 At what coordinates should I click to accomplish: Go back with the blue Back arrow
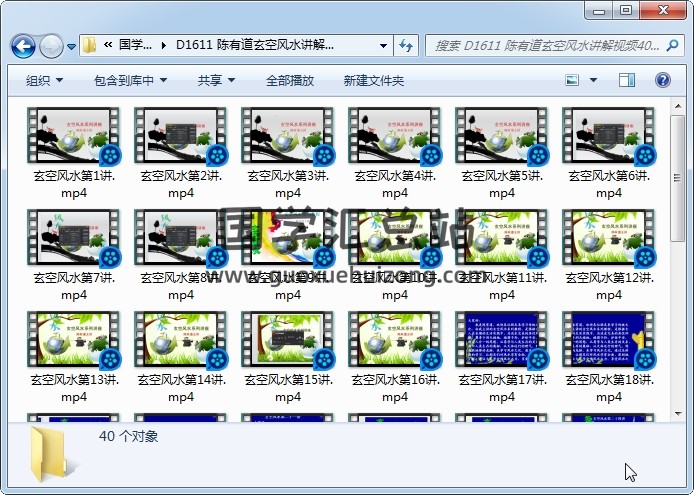click(x=23, y=46)
